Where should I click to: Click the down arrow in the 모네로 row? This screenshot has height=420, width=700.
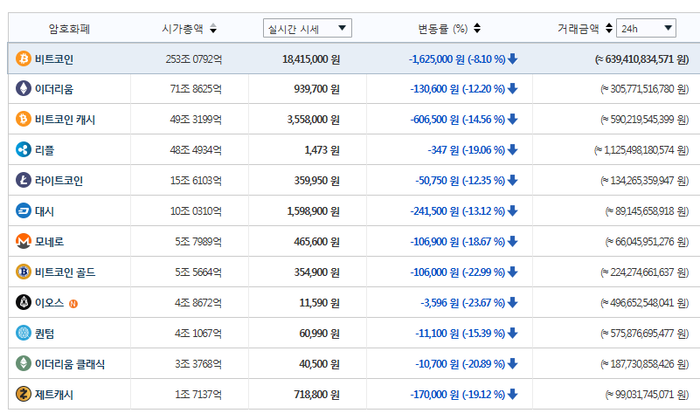(x=512, y=241)
